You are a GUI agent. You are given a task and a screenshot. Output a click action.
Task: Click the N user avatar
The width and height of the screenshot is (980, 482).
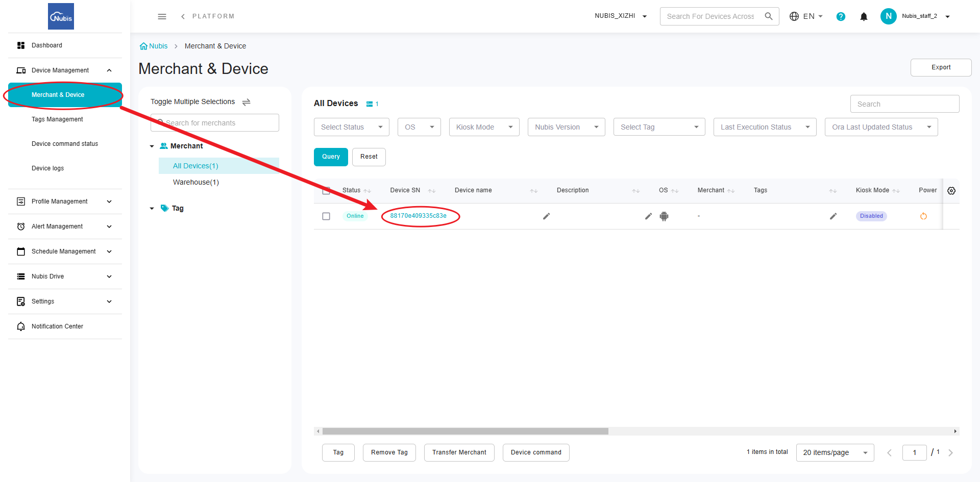coord(889,16)
